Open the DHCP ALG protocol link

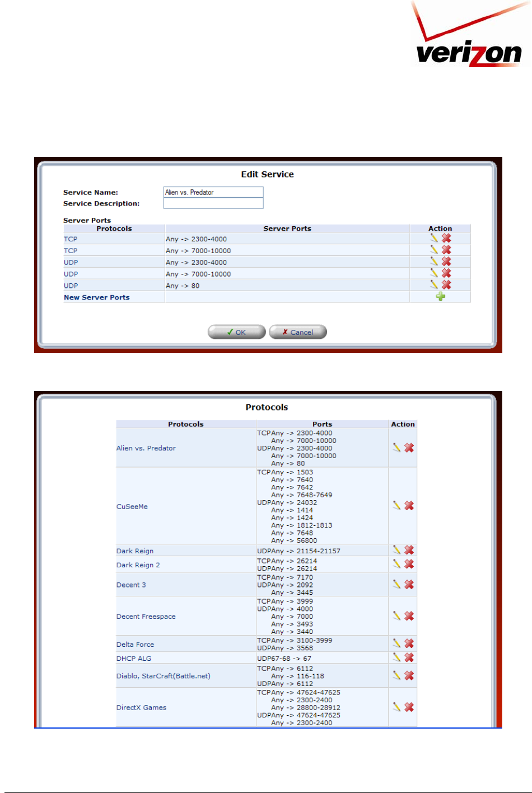click(134, 659)
